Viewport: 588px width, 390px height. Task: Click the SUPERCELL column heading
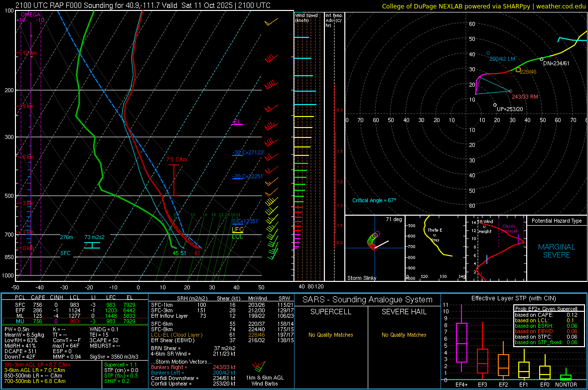tap(331, 312)
